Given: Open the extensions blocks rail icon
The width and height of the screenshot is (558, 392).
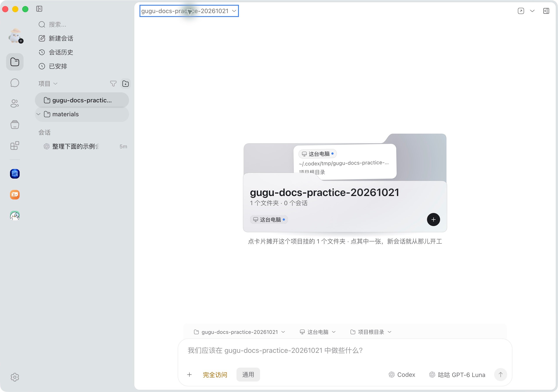Looking at the screenshot, I should click(15, 145).
